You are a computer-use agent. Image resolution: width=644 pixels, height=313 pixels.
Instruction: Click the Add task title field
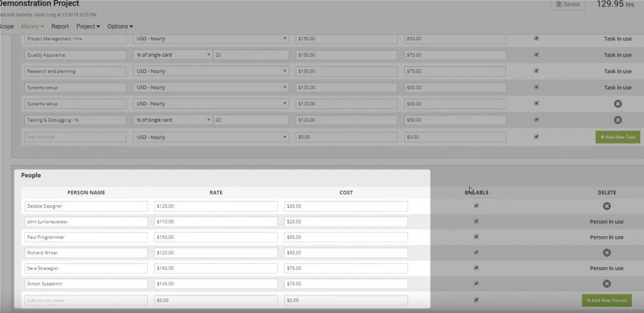[75, 137]
